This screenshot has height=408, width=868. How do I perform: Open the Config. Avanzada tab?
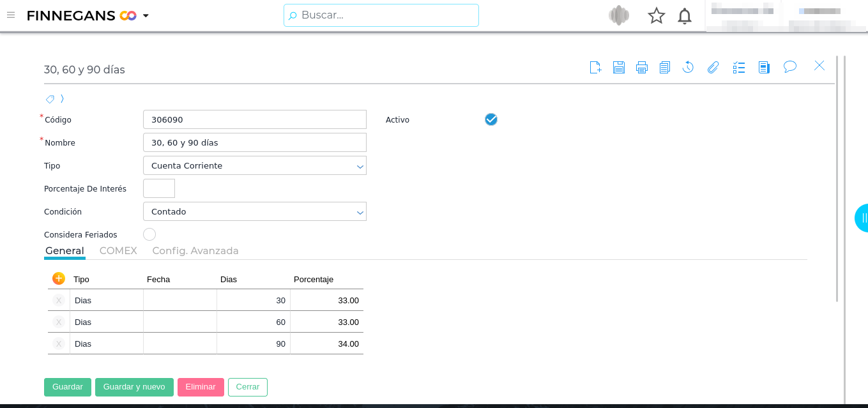[x=195, y=251]
